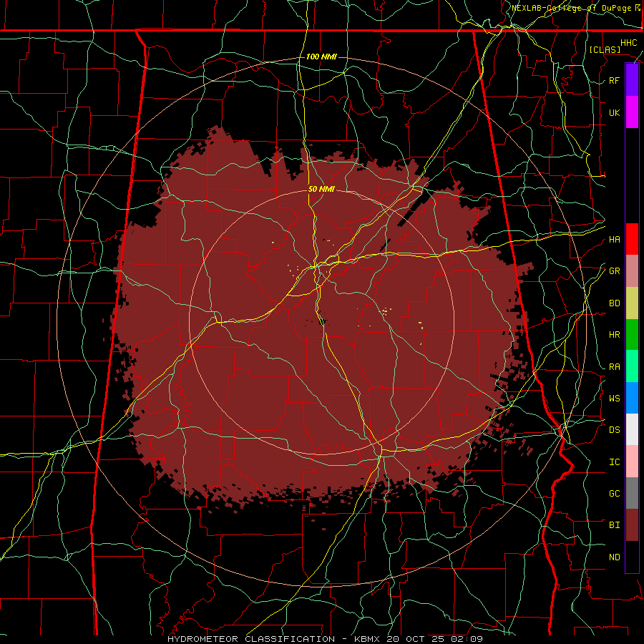Click the BI legend label

[615, 525]
